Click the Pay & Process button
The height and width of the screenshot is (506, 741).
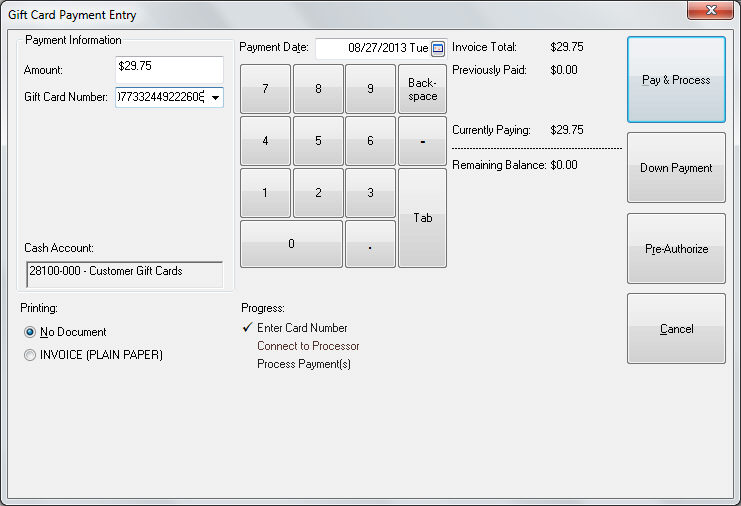[x=676, y=80]
